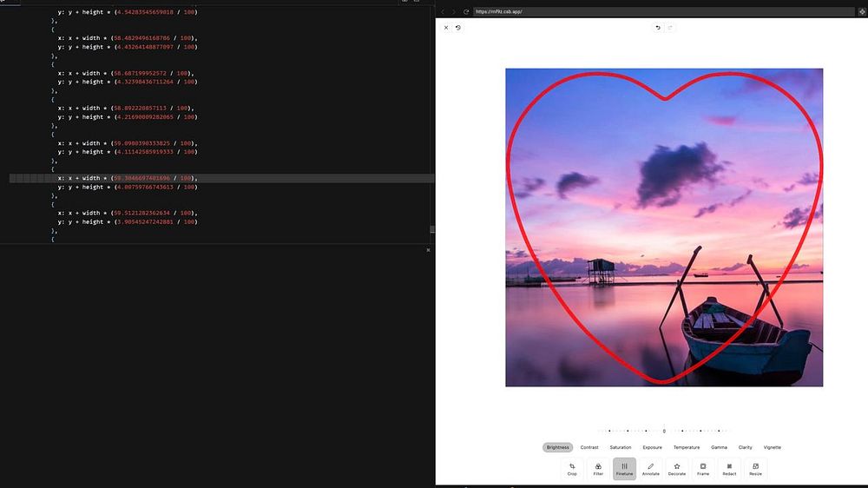Click code value 58.687199952572

pos(140,73)
